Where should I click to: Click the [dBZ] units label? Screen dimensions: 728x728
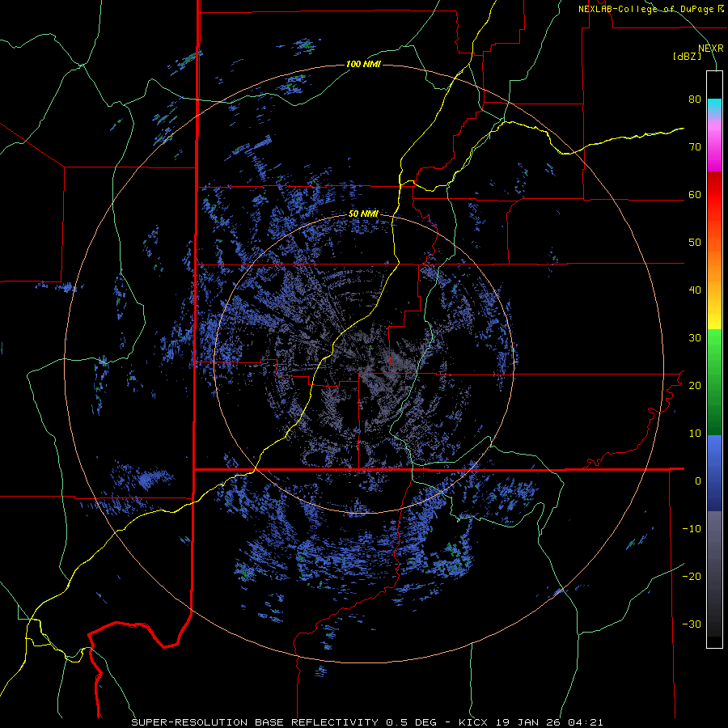click(x=687, y=57)
